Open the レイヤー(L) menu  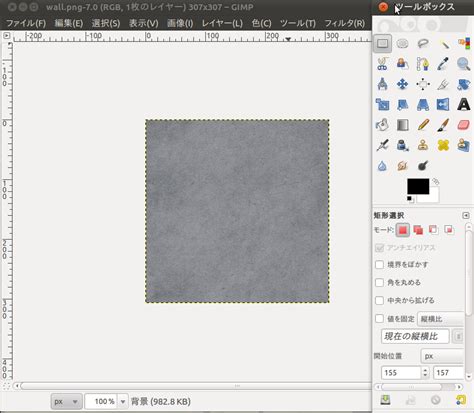222,23
